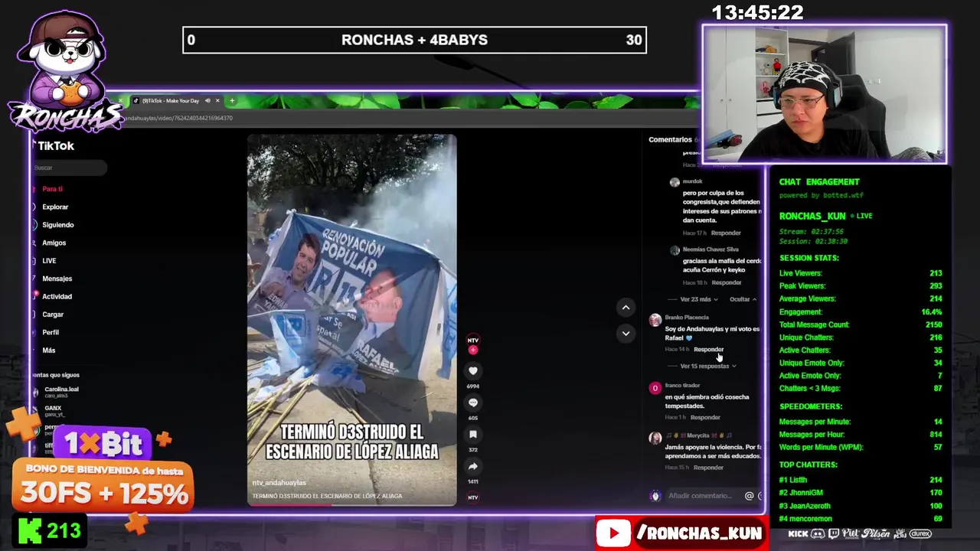Click the Comentarios panel heading
Image resolution: width=980 pixels, height=551 pixels.
[x=670, y=139]
